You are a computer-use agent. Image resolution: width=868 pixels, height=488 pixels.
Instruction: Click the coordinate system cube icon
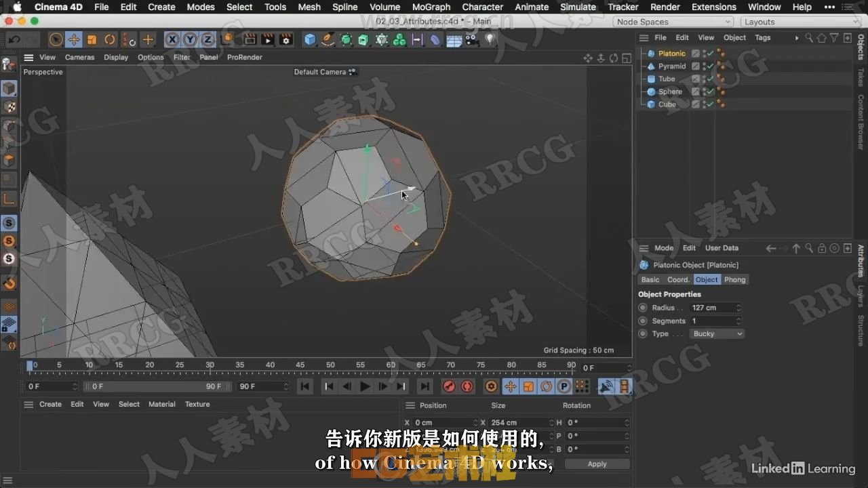coord(228,39)
